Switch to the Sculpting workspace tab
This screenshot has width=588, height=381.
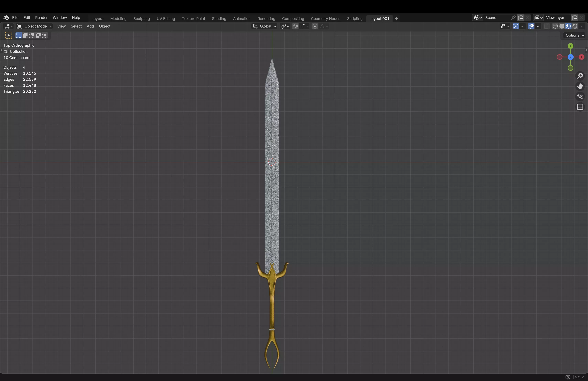141,19
